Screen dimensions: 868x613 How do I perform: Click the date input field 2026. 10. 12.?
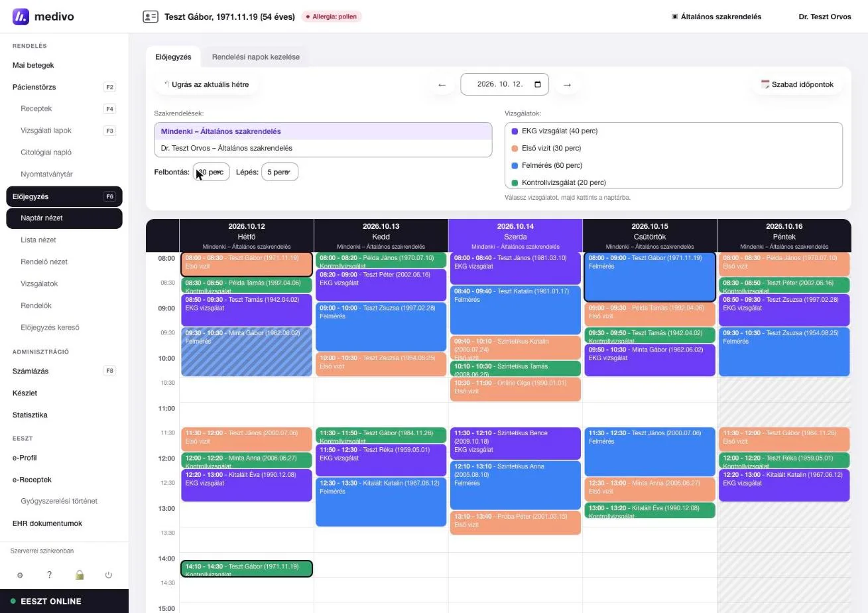click(x=505, y=84)
